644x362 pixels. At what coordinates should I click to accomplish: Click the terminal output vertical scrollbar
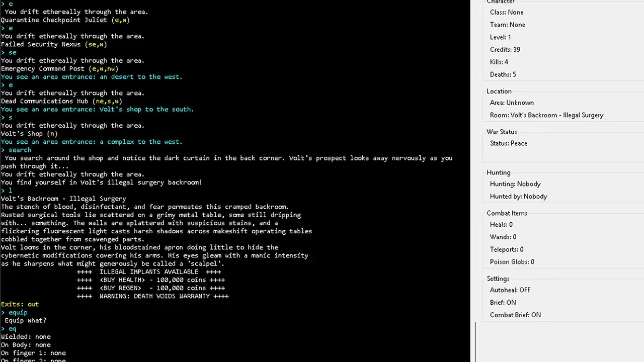coord(475,342)
